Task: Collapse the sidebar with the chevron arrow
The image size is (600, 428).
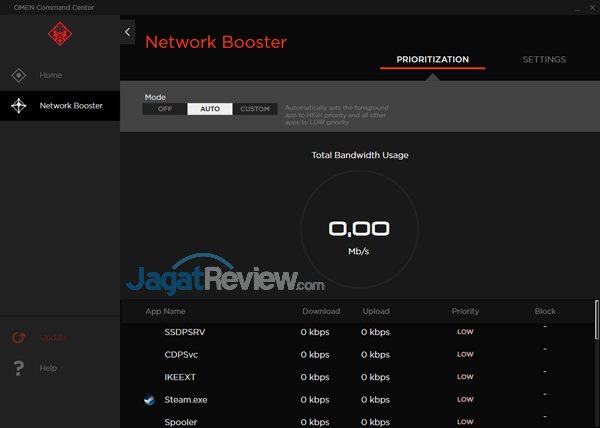Action: pyautogui.click(x=127, y=32)
